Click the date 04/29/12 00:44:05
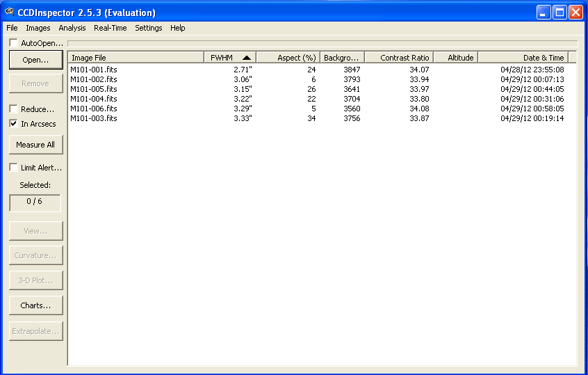588x375 pixels. pyautogui.click(x=532, y=89)
